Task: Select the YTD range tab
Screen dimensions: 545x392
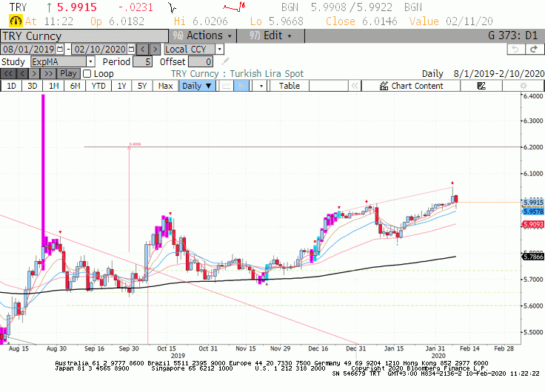Action: click(x=98, y=86)
